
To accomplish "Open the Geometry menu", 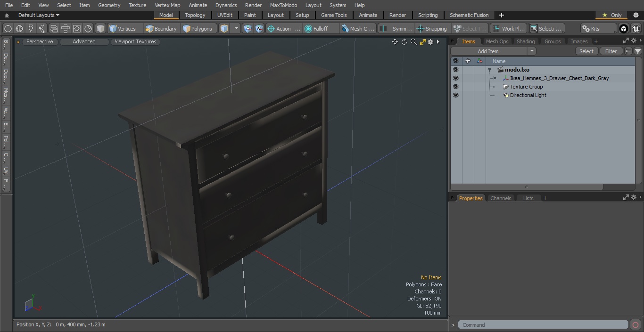I will coord(109,5).
